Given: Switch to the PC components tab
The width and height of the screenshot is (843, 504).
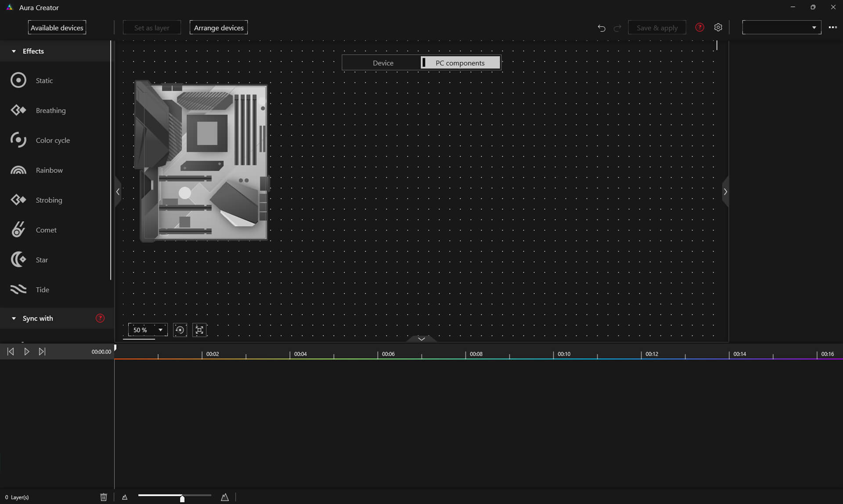Looking at the screenshot, I should (x=460, y=62).
